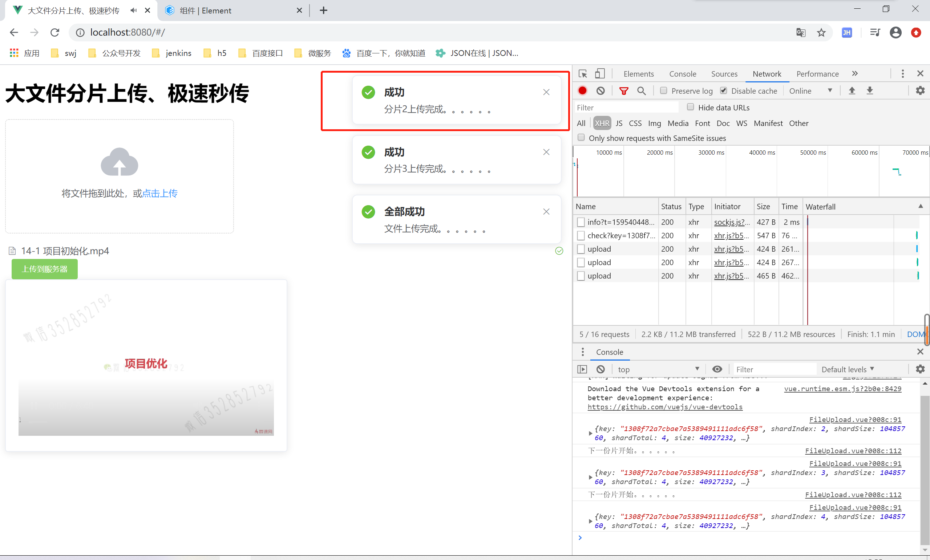Export HAR file with the download arrow
930x560 pixels.
click(870, 90)
